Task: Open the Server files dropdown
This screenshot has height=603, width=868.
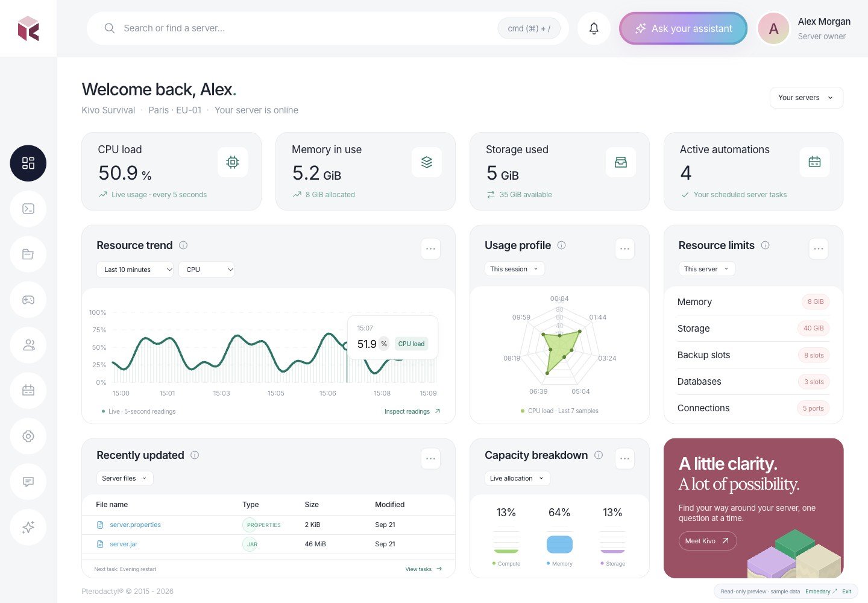Action: coord(125,478)
